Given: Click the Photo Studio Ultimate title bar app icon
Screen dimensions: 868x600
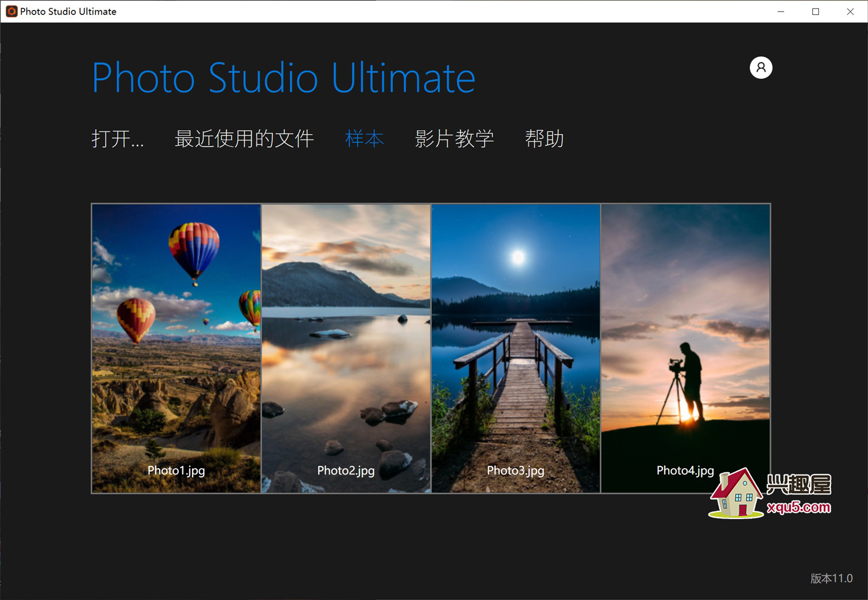Looking at the screenshot, I should (11, 11).
